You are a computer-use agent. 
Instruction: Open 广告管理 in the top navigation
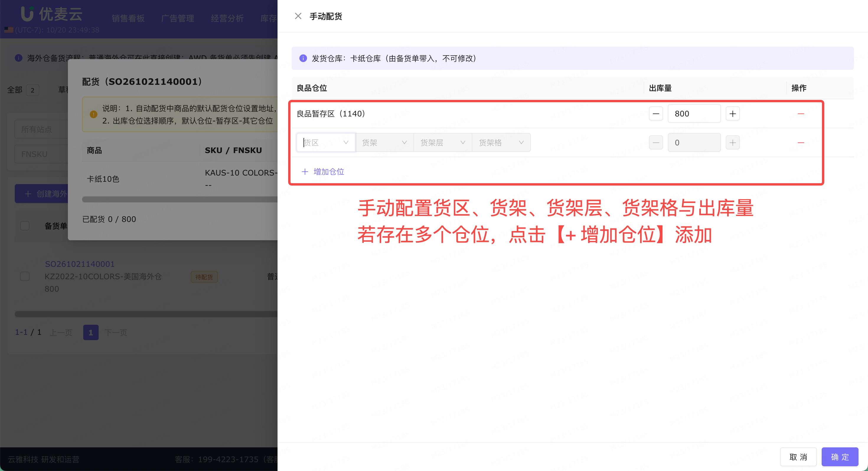pos(177,18)
